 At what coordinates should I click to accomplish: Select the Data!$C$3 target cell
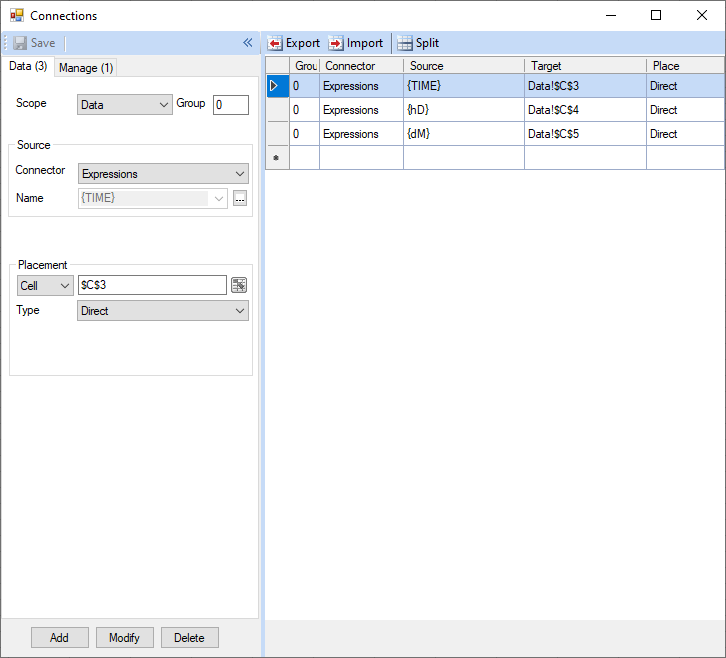pos(585,86)
